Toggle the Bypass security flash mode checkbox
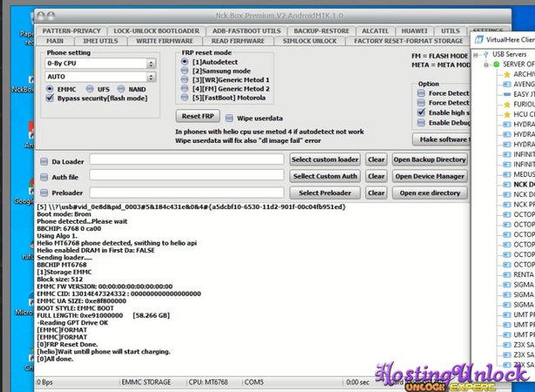The image size is (535, 392). pyautogui.click(x=50, y=98)
